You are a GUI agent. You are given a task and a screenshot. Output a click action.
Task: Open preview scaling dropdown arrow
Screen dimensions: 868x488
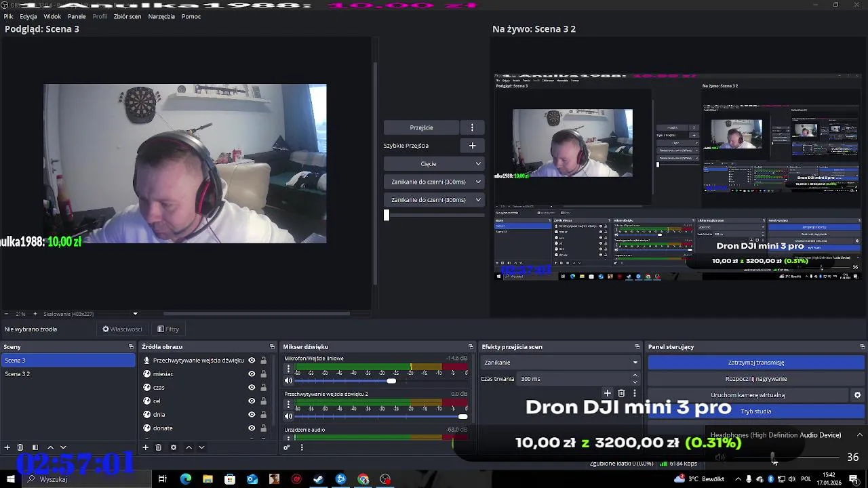pos(135,314)
